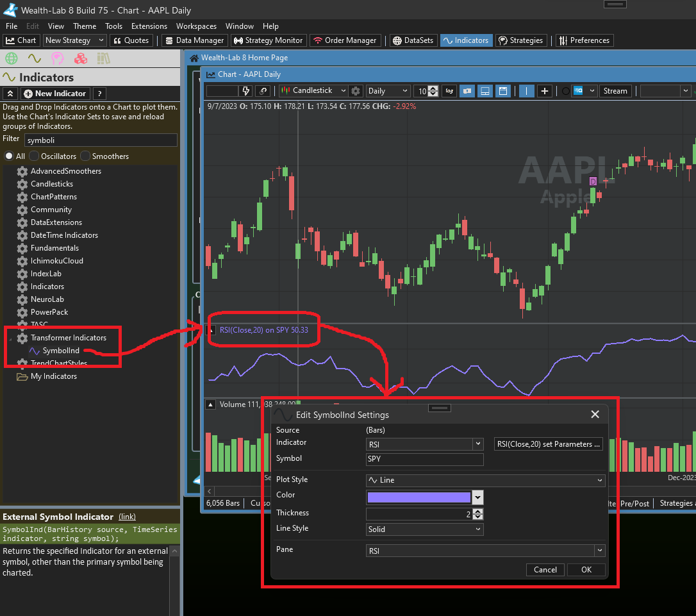
Task: Click the crosshair plus cursor icon
Action: 545,91
